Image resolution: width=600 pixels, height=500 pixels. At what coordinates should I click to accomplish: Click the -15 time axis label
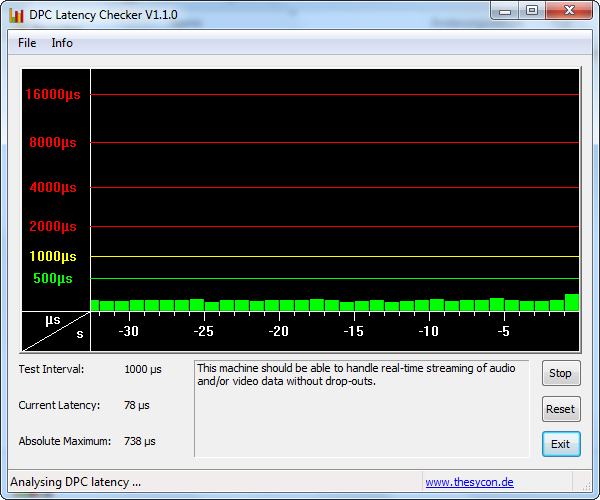(354, 331)
